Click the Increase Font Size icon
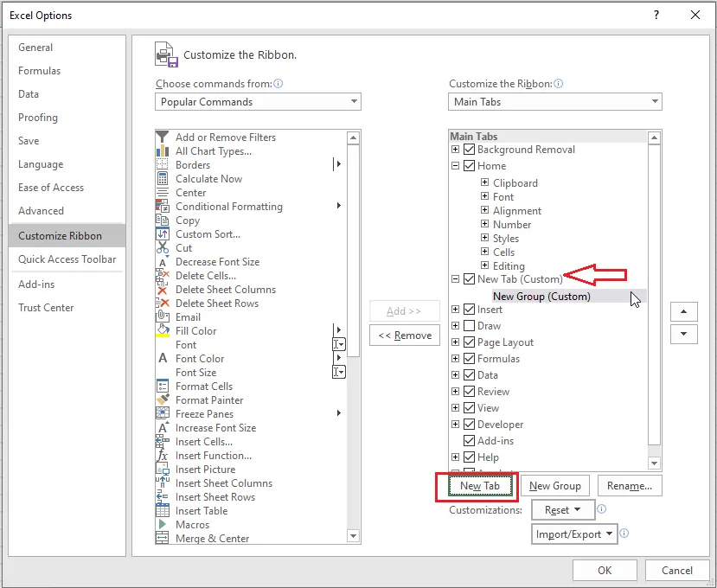Image resolution: width=717 pixels, height=588 pixels. (163, 427)
